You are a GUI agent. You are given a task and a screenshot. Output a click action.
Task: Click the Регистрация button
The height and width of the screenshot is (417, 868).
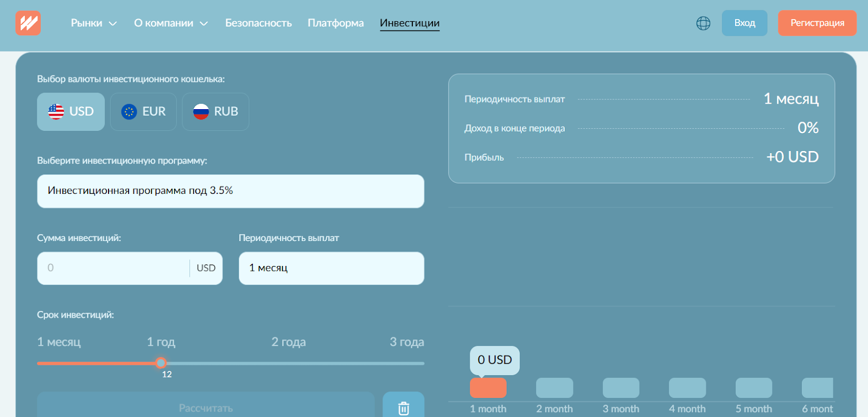pyautogui.click(x=817, y=23)
